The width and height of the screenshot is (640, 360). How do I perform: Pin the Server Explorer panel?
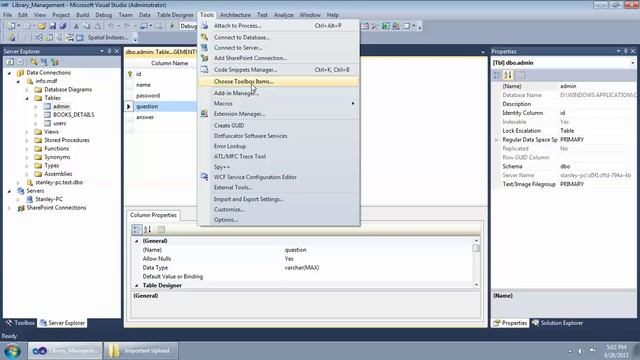(109, 51)
